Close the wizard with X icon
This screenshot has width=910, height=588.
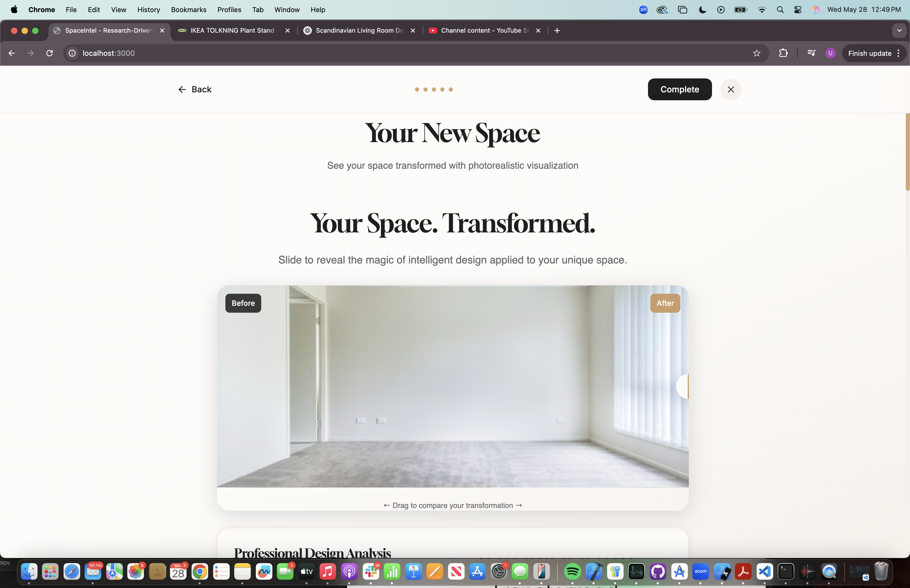(730, 89)
